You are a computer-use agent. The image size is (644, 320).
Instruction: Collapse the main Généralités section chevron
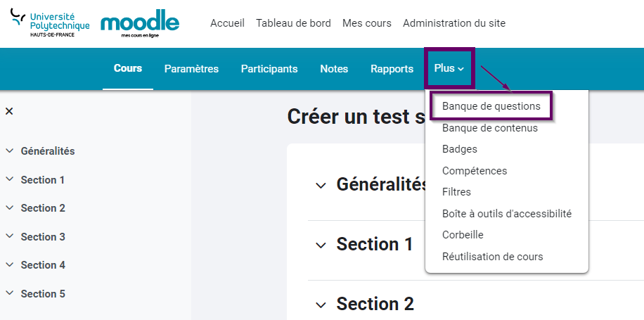pos(321,185)
